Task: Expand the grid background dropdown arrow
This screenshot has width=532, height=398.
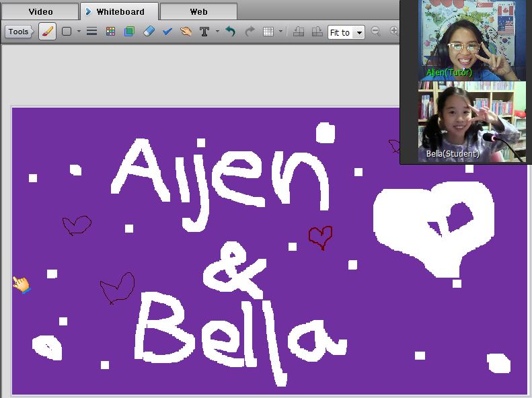Action: point(280,32)
